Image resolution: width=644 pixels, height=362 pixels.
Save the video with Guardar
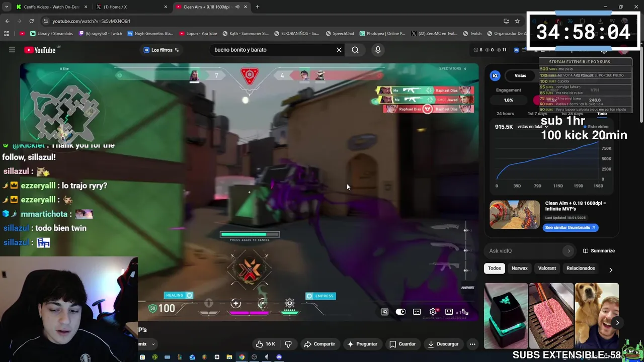tap(403, 344)
